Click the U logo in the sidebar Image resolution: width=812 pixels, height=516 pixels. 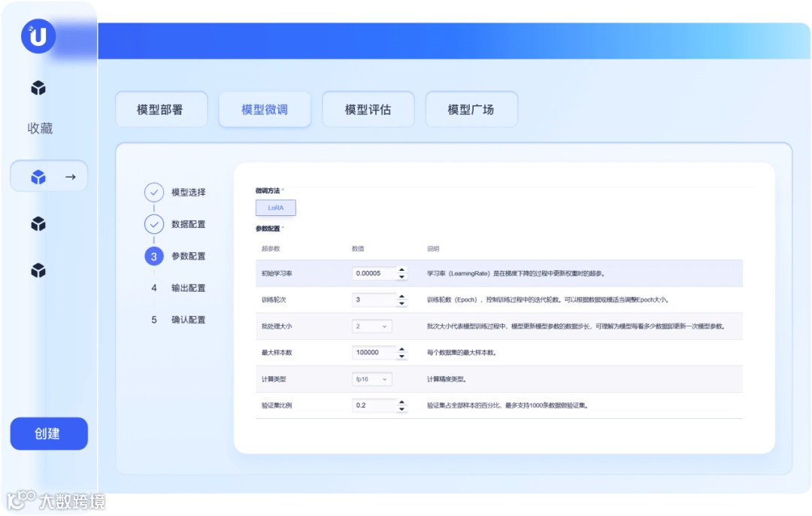click(38, 36)
